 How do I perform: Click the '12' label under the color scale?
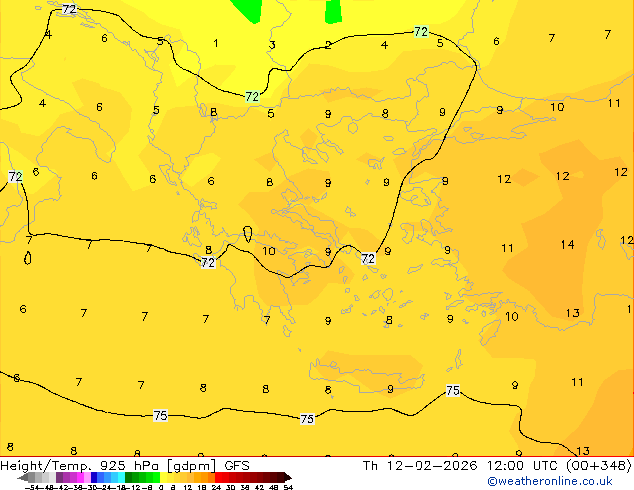tap(188, 487)
